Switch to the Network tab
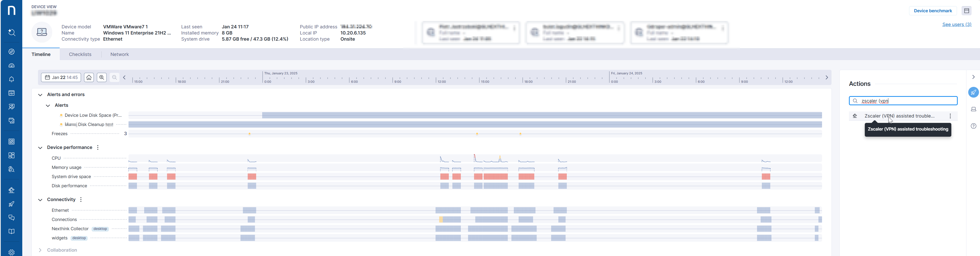The height and width of the screenshot is (256, 980). click(120, 54)
